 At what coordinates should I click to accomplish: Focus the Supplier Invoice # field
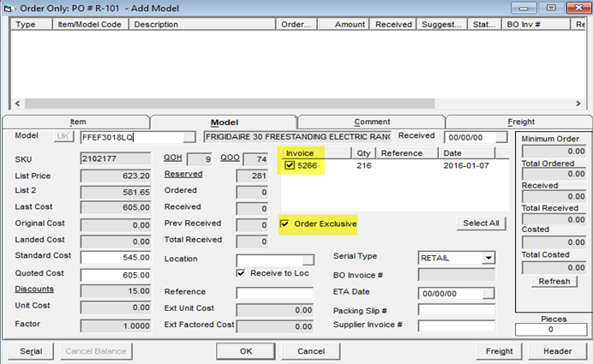tap(457, 325)
